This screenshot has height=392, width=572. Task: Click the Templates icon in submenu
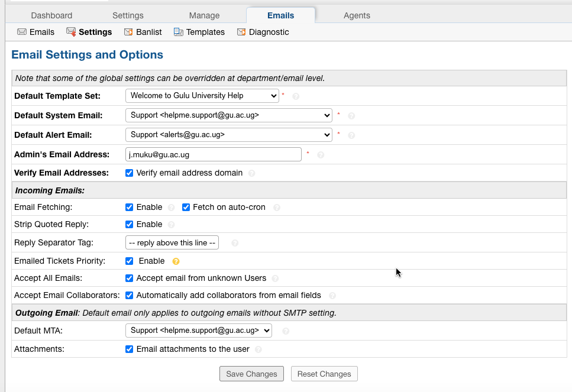[x=178, y=32]
